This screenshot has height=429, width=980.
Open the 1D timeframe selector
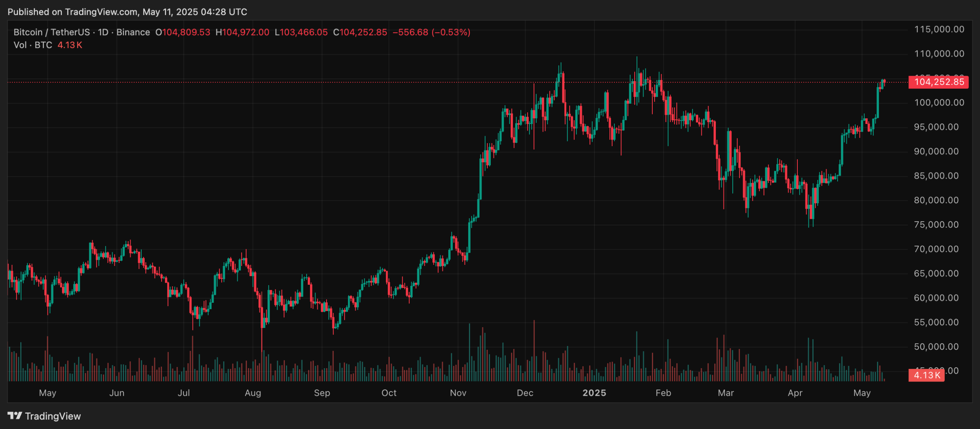click(103, 32)
